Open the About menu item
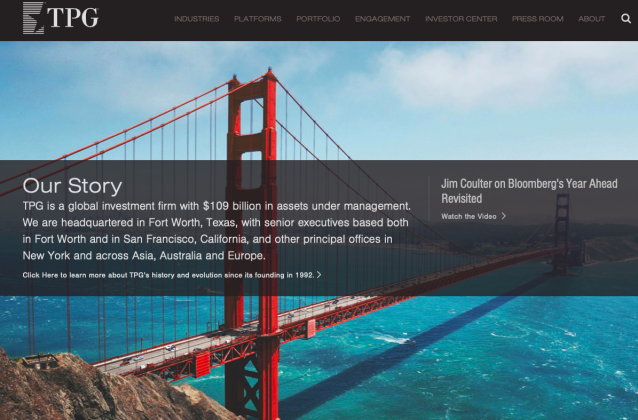638x420 pixels. pos(592,19)
